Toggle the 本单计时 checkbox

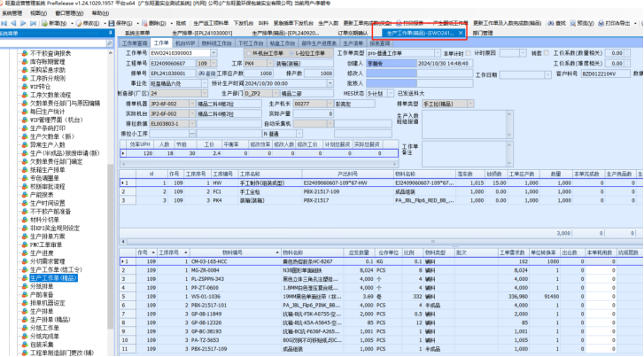(x=469, y=53)
